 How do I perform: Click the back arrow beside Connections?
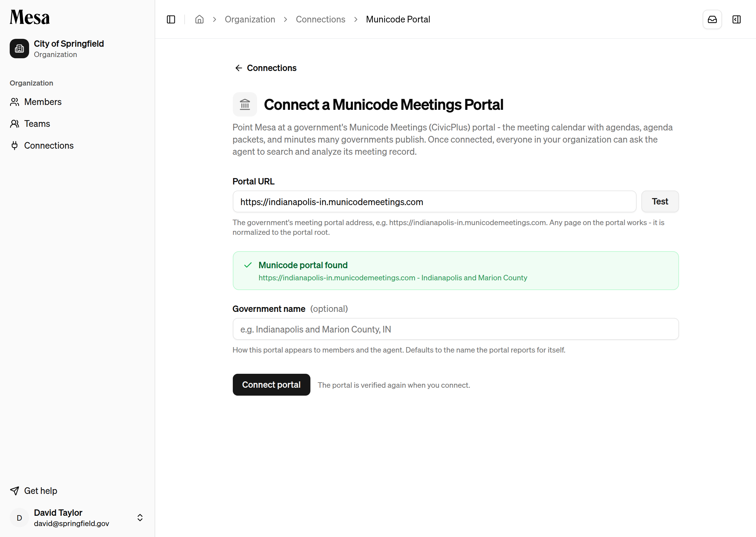point(239,68)
